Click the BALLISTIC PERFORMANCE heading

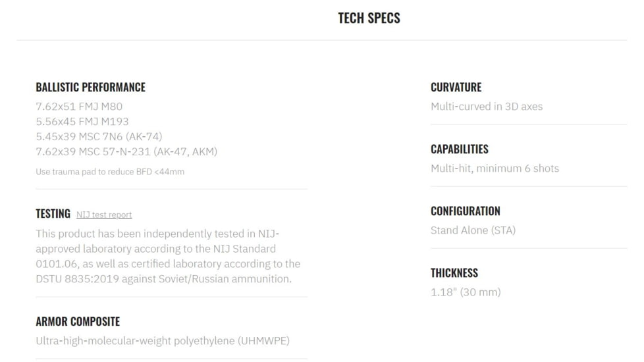pyautogui.click(x=90, y=87)
